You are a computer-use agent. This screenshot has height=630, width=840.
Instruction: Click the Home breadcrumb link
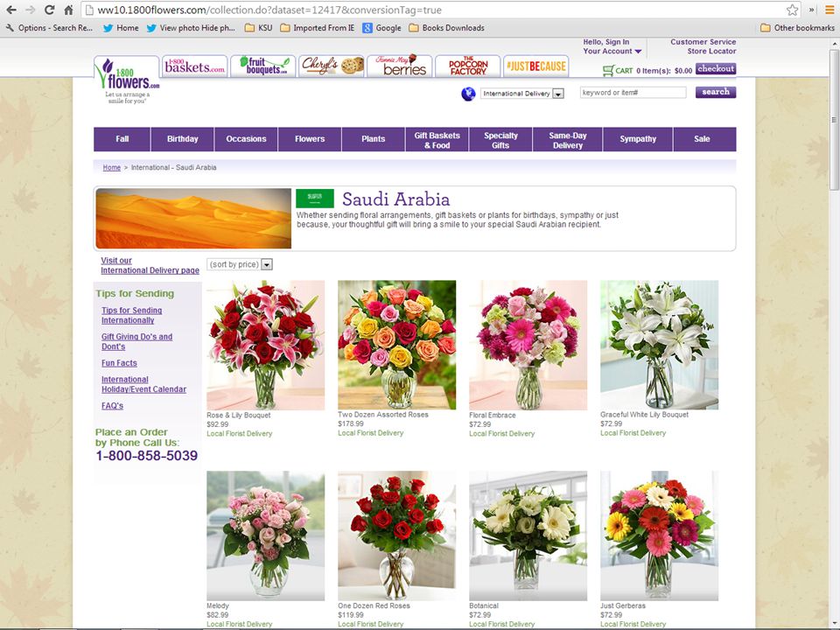pos(111,168)
